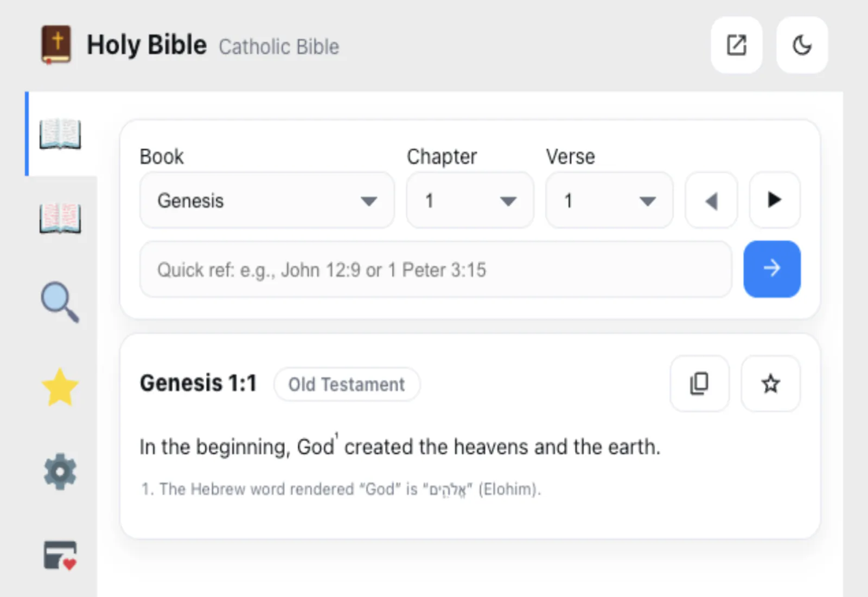The height and width of the screenshot is (597, 868).
Task: Switch to the red-letter open book tab
Action: [60, 219]
